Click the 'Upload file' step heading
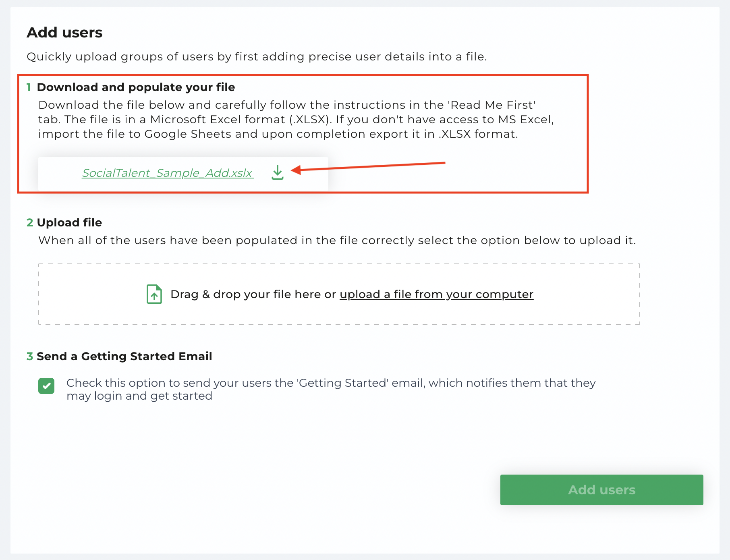 69,222
